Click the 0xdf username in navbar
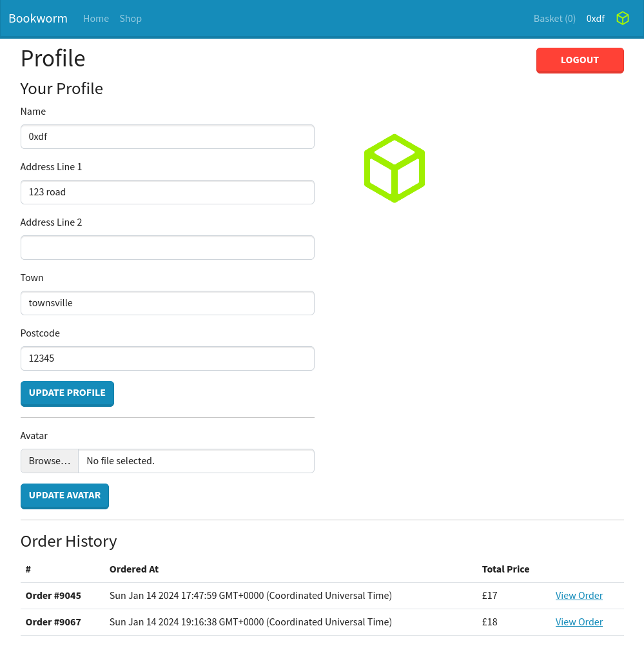Screen dimensions: 644x646 click(x=595, y=19)
